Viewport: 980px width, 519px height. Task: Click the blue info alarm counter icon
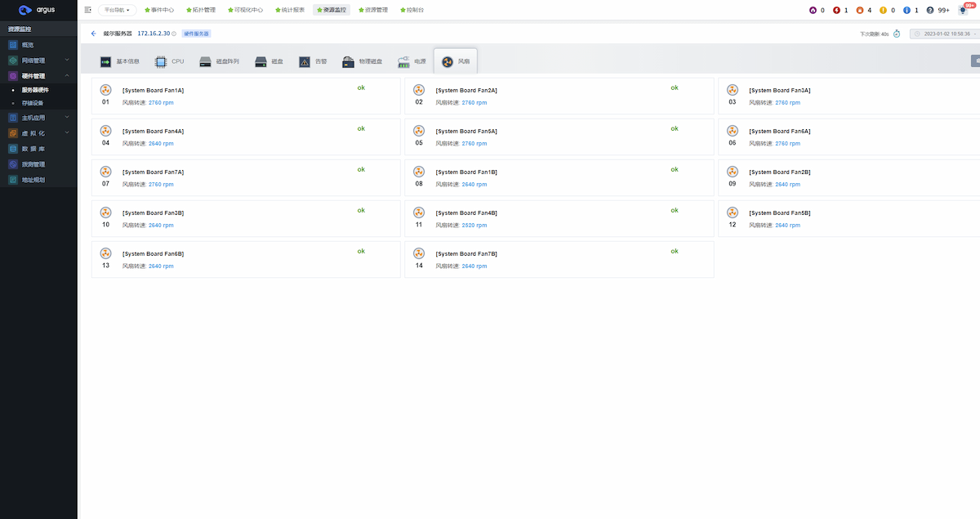(906, 10)
